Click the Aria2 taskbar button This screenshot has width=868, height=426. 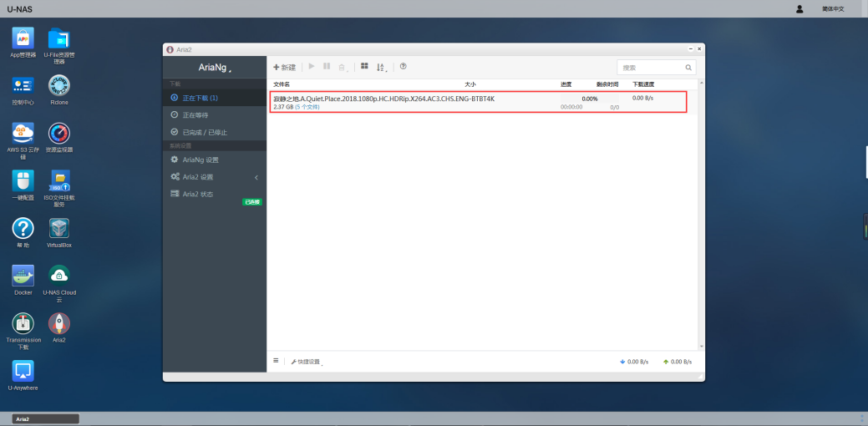tap(45, 418)
